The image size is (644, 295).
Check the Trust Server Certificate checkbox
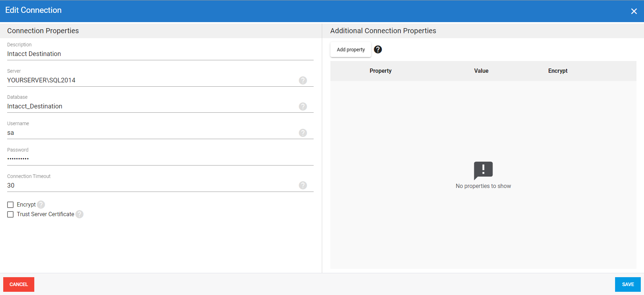(10, 214)
